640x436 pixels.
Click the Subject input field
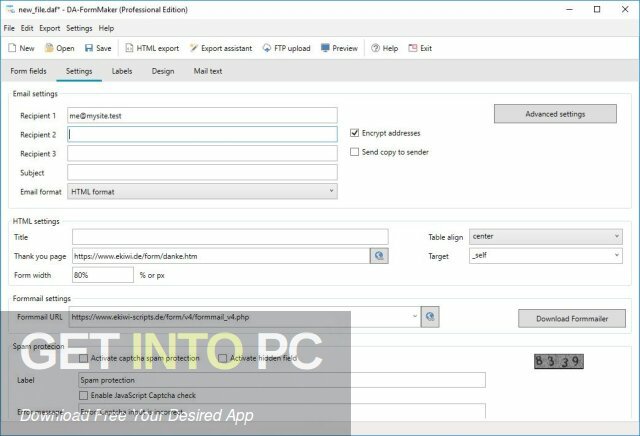tap(202, 172)
